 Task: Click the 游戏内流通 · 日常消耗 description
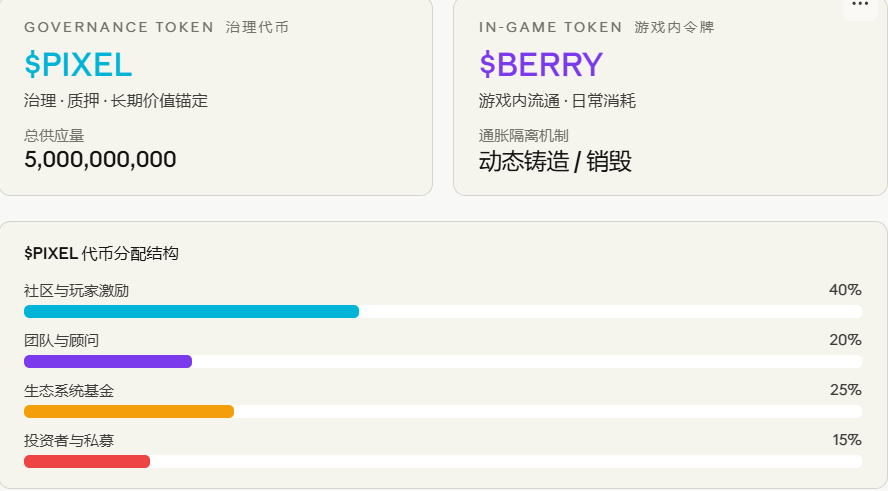click(x=557, y=101)
